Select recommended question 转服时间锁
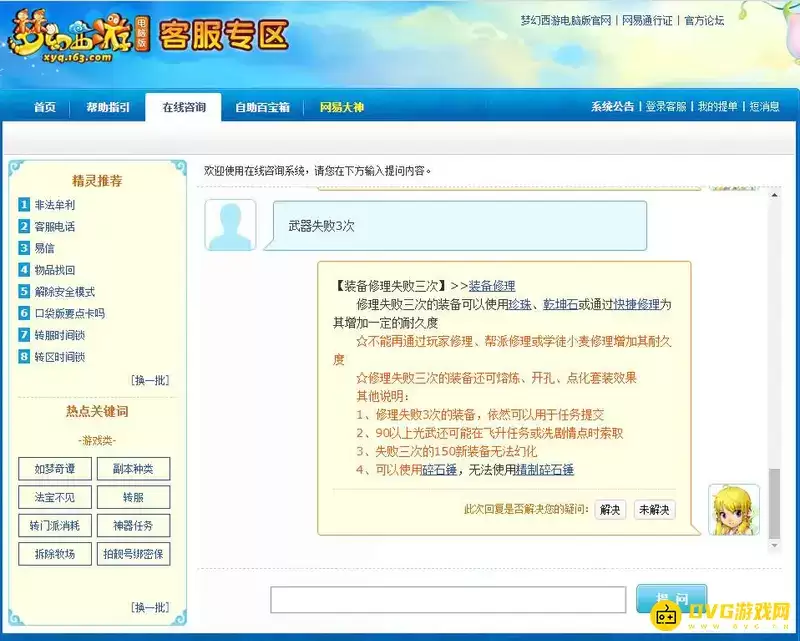Screen dimensions: 800x641 tap(60, 335)
